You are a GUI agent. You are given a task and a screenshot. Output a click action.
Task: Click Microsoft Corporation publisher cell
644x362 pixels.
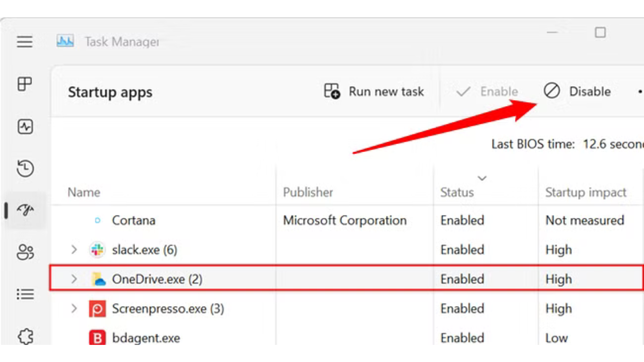(345, 220)
